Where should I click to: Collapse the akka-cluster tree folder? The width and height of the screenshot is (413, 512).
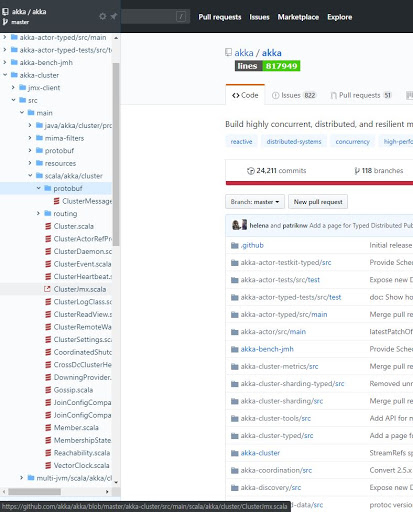click(5, 75)
